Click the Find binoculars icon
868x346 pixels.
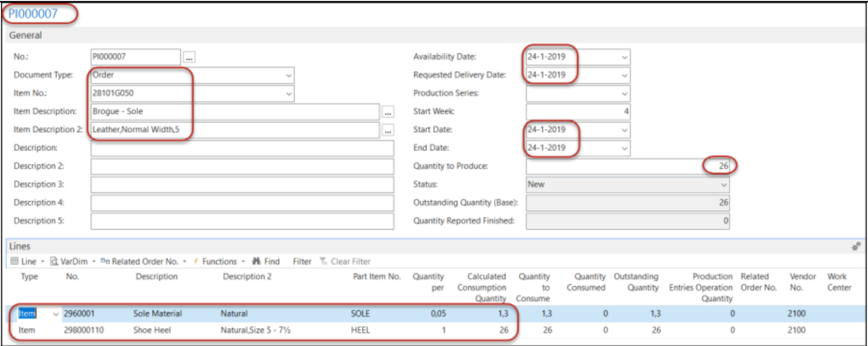(x=256, y=261)
